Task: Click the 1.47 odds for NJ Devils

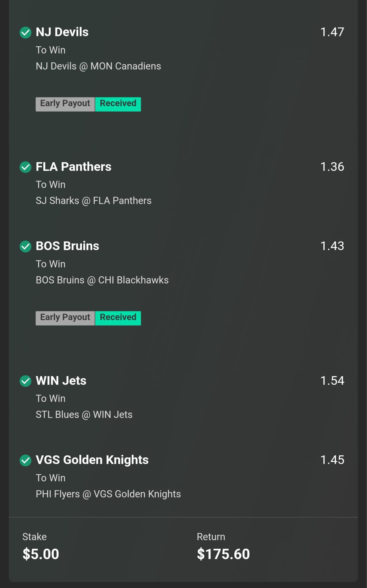Action: 332,32
